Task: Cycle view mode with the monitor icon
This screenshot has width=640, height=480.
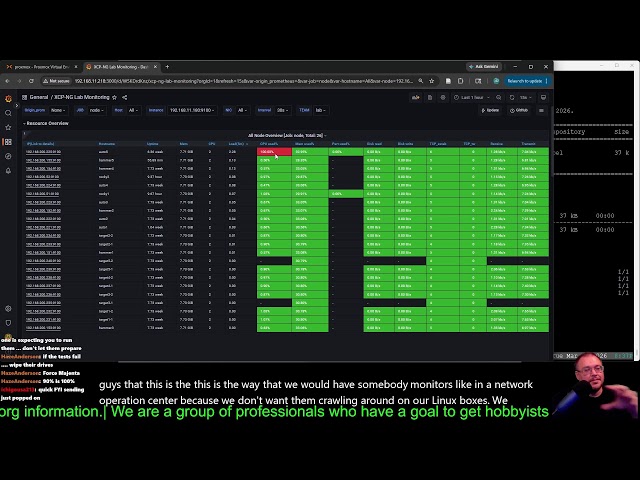Action: pyautogui.click(x=543, y=98)
